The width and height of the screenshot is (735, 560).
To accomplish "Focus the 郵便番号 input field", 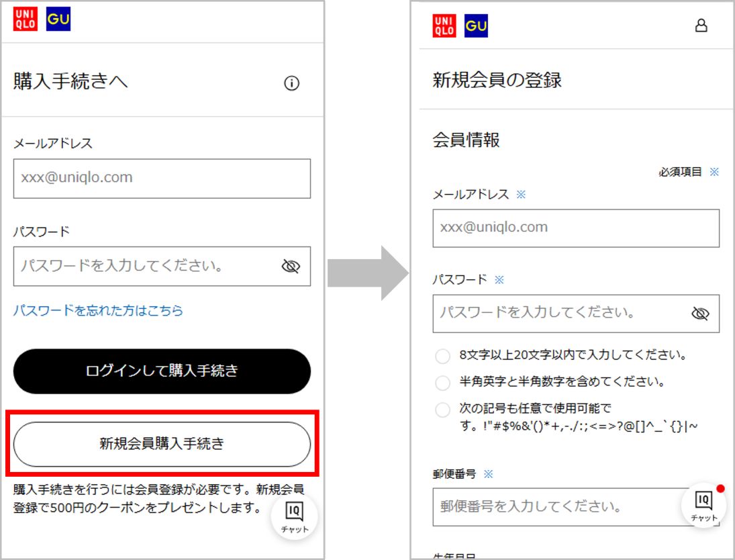I will point(557,507).
